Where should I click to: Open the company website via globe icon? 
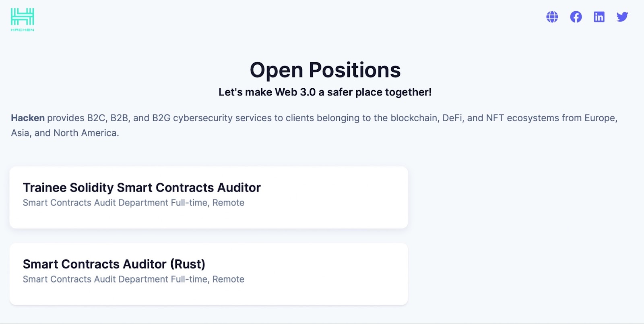pos(552,17)
